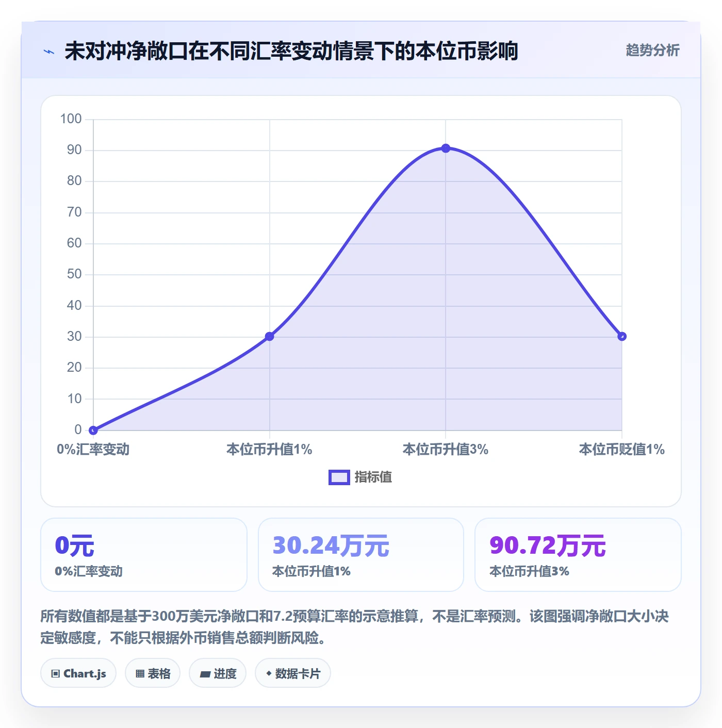
Task: Click the 0%汇率变动 caption under 0元
Action: (89, 571)
